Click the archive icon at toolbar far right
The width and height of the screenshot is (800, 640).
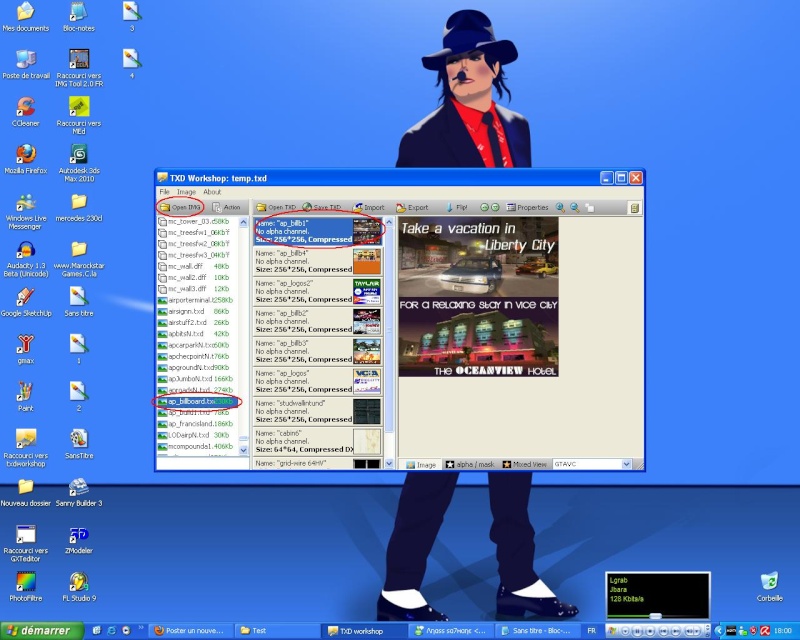click(635, 208)
